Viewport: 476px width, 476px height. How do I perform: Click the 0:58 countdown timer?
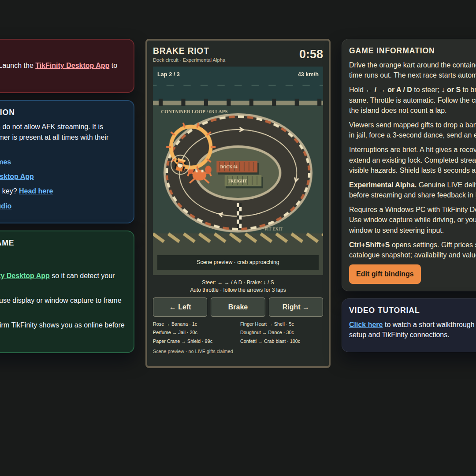click(311, 54)
